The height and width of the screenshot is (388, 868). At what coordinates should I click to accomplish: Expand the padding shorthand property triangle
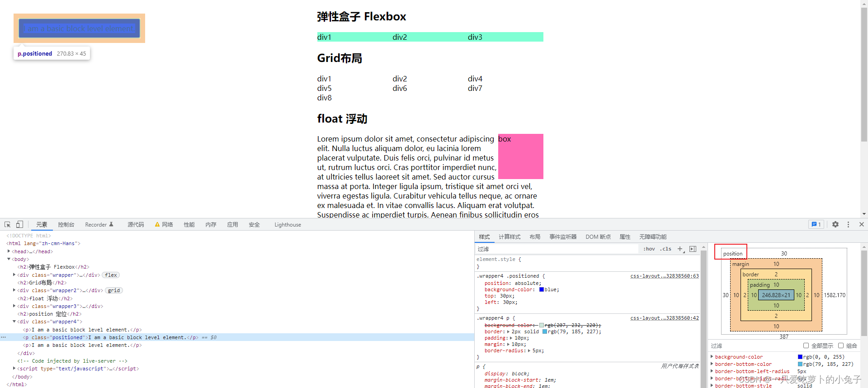(511, 338)
